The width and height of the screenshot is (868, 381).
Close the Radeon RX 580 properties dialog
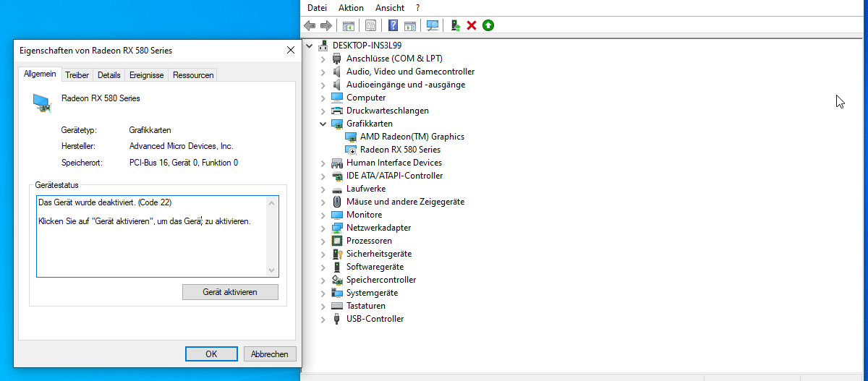290,51
